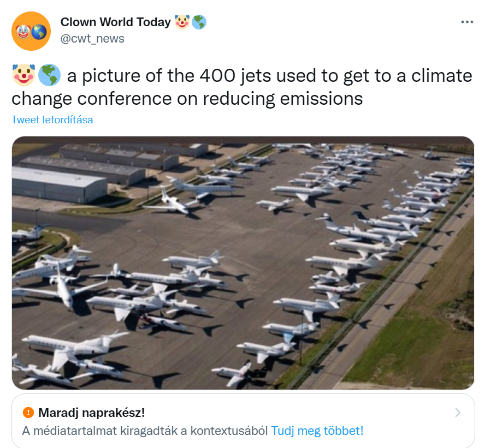Image resolution: width=485 pixels, height=448 pixels.
Task: Open the Clown World Today display name
Action: 115,22
